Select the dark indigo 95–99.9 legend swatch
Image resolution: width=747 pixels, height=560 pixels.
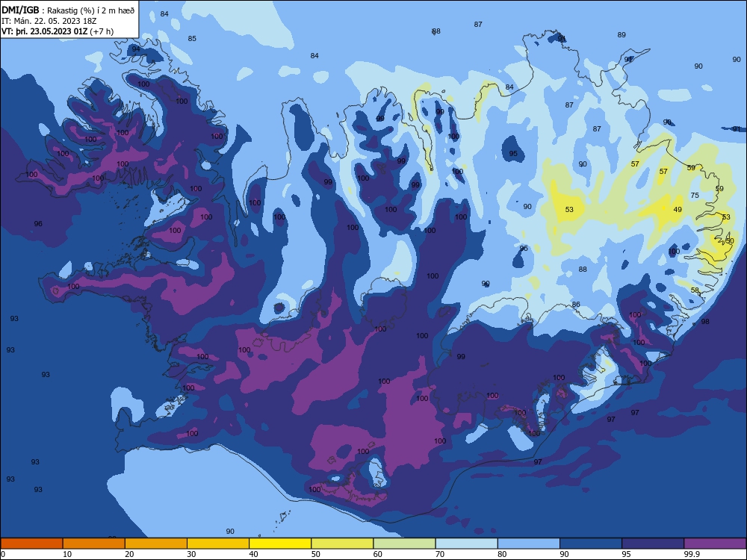point(653,544)
